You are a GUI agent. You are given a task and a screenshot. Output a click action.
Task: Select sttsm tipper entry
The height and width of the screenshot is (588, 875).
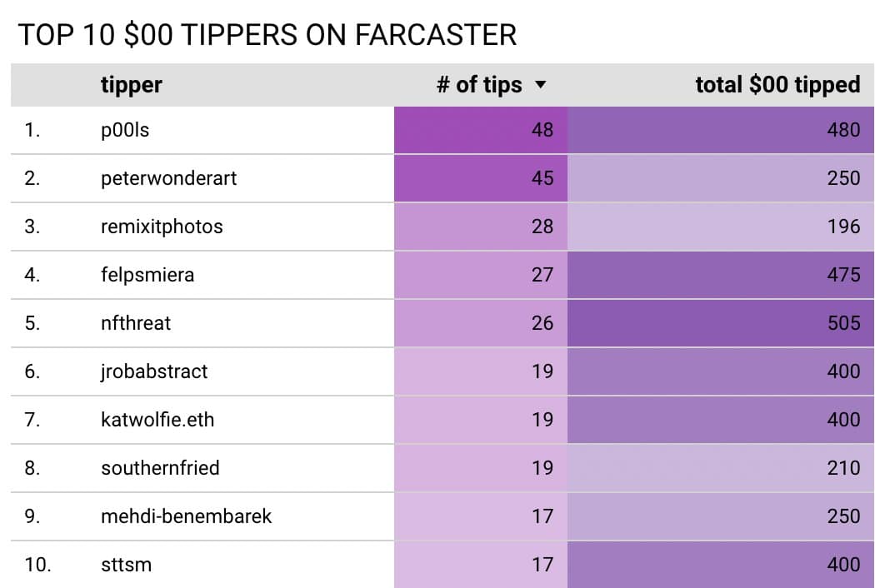tap(126, 565)
